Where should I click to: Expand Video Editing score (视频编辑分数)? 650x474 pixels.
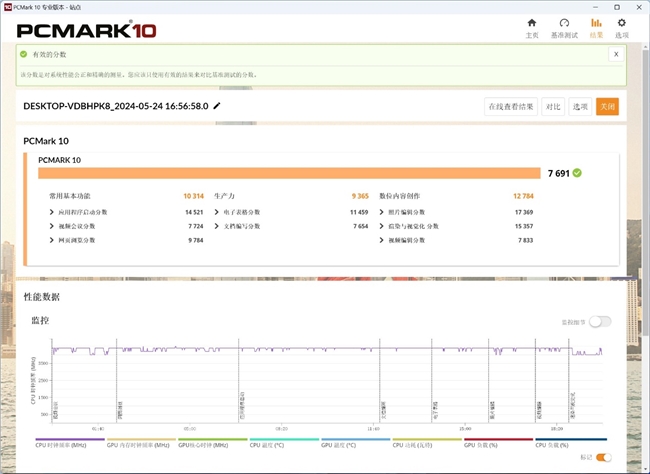point(381,240)
